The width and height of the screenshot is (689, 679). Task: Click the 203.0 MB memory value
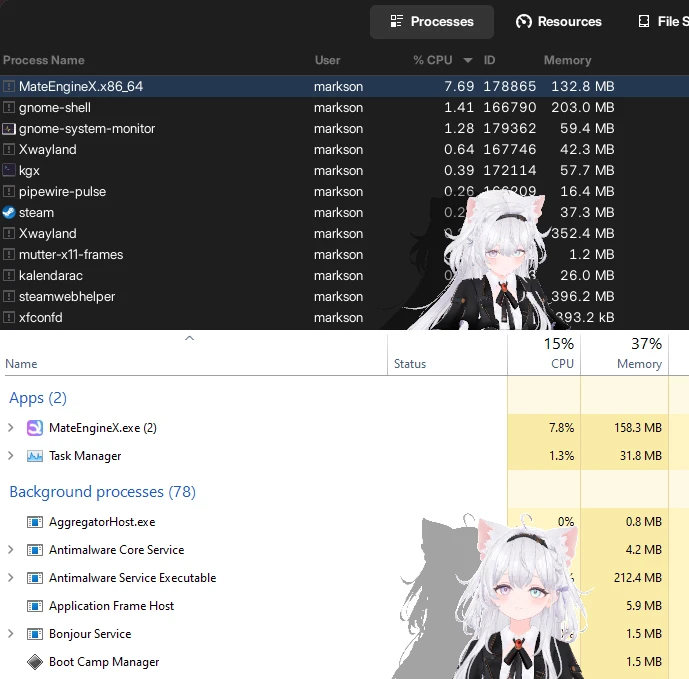[x=583, y=107]
